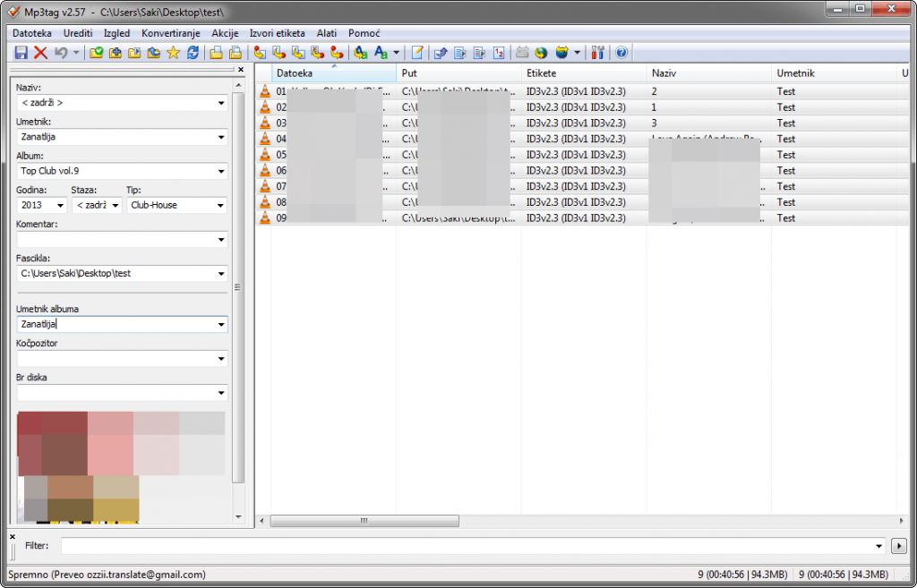The height and width of the screenshot is (588, 917).
Task: Click the Undo arrow icon
Action: (x=61, y=53)
